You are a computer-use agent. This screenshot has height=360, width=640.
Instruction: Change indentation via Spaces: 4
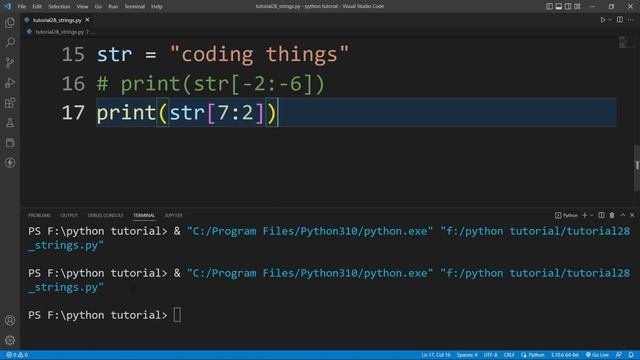click(x=467, y=355)
